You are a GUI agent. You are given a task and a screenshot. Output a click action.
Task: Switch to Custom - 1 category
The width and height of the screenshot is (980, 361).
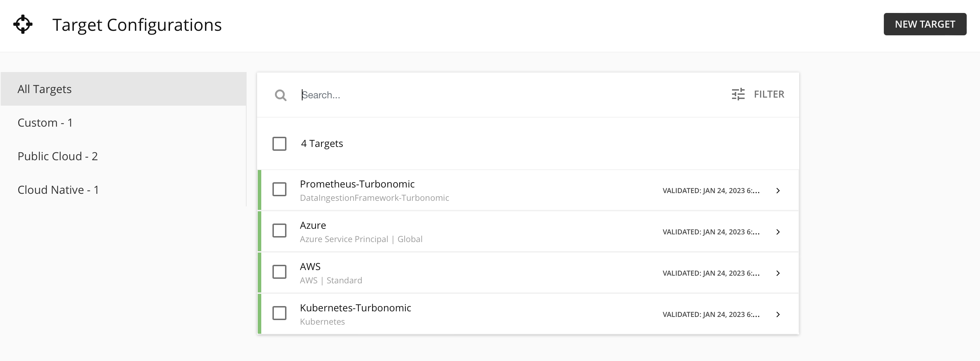click(45, 122)
